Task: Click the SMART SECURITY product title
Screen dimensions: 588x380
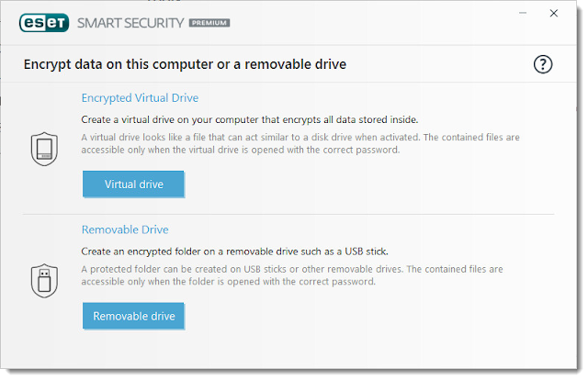Action: point(130,23)
